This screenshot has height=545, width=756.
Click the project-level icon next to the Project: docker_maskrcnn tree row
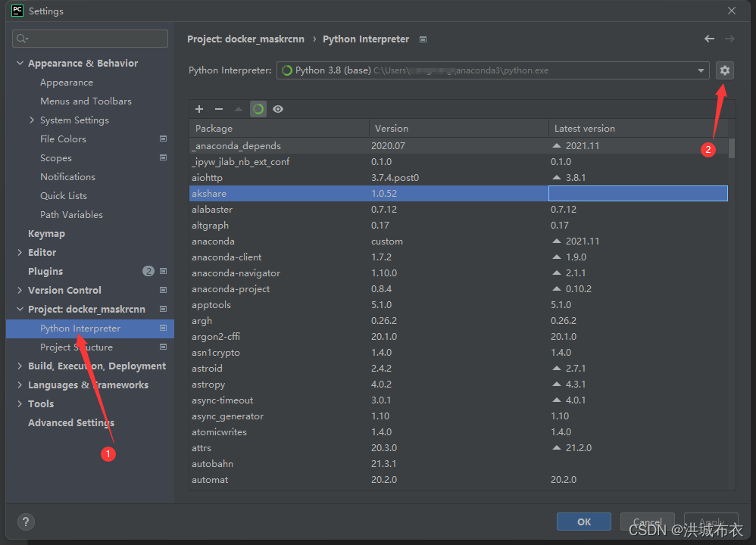pos(163,309)
